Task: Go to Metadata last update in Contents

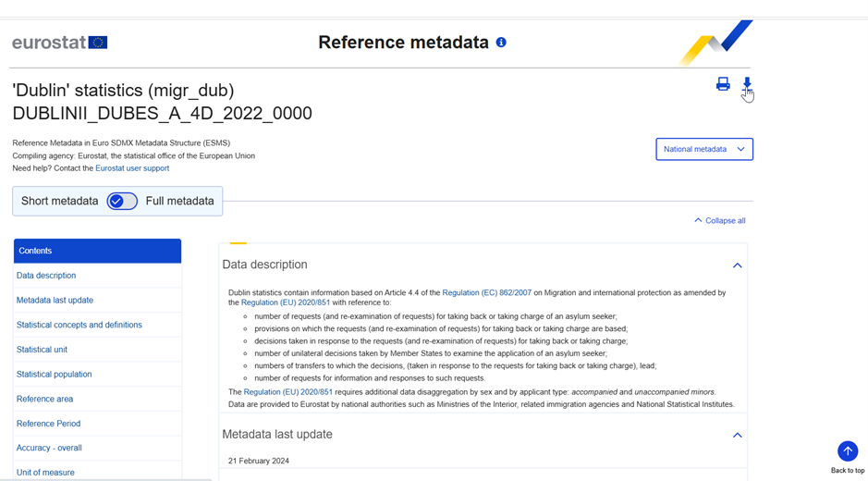Action: [x=55, y=300]
